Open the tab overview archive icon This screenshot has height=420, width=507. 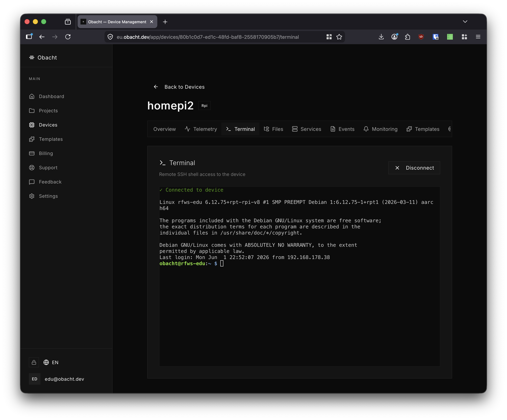click(68, 22)
